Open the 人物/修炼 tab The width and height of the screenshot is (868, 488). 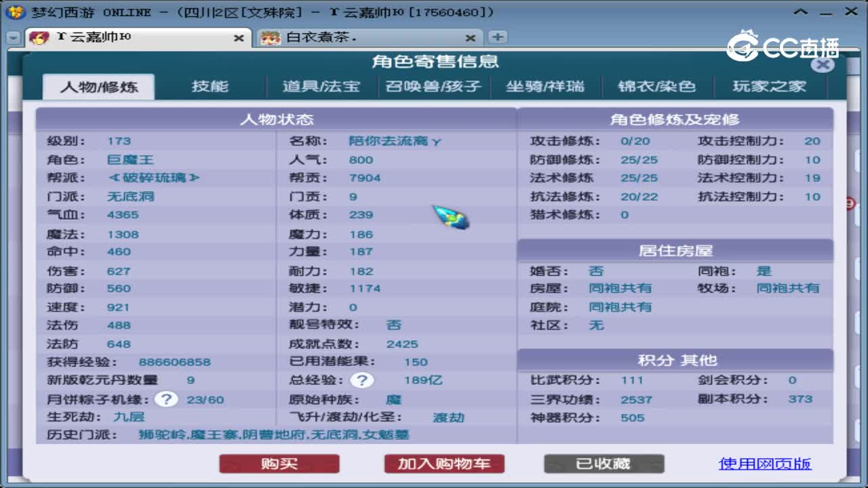[99, 87]
